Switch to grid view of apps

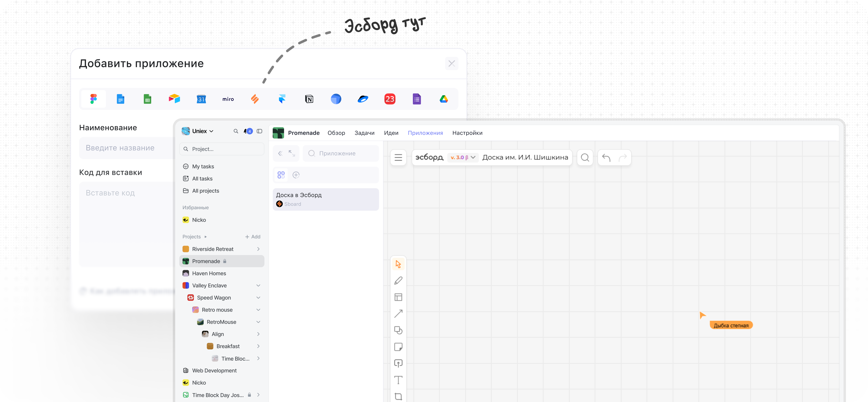[x=281, y=175]
